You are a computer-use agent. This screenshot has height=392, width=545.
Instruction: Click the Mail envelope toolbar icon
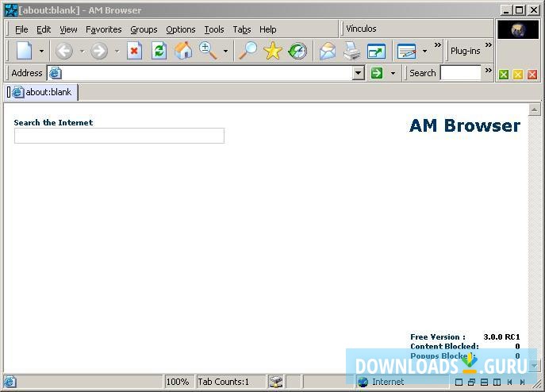328,51
